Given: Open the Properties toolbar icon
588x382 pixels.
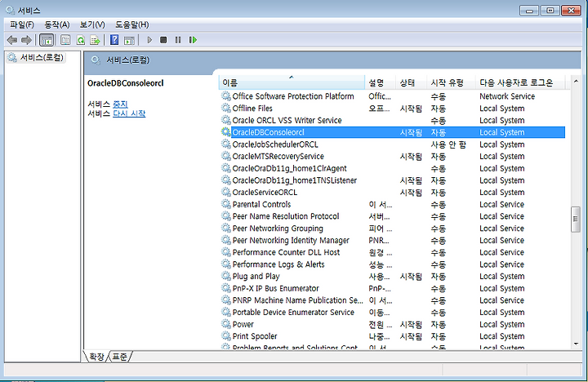Looking at the screenshot, I should [65, 40].
